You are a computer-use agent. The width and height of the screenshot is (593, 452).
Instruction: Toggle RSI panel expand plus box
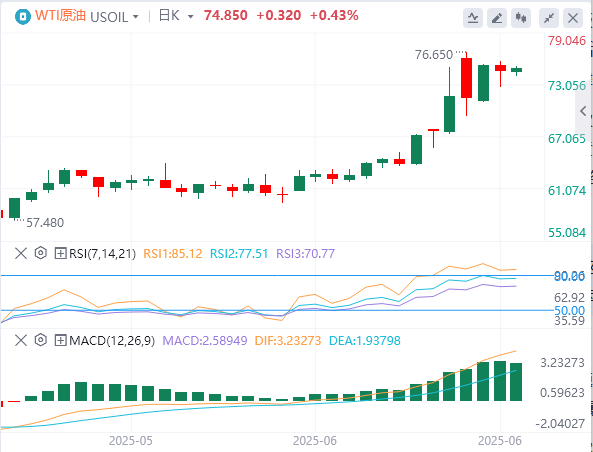coord(61,253)
